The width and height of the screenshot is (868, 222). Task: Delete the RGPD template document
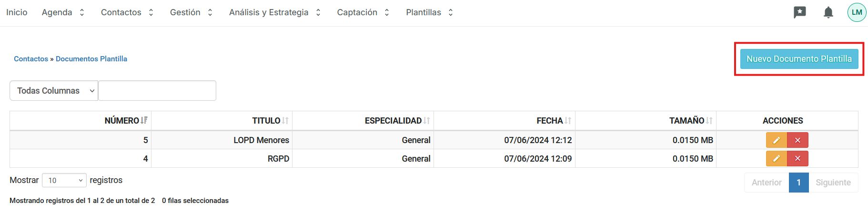pyautogui.click(x=797, y=158)
